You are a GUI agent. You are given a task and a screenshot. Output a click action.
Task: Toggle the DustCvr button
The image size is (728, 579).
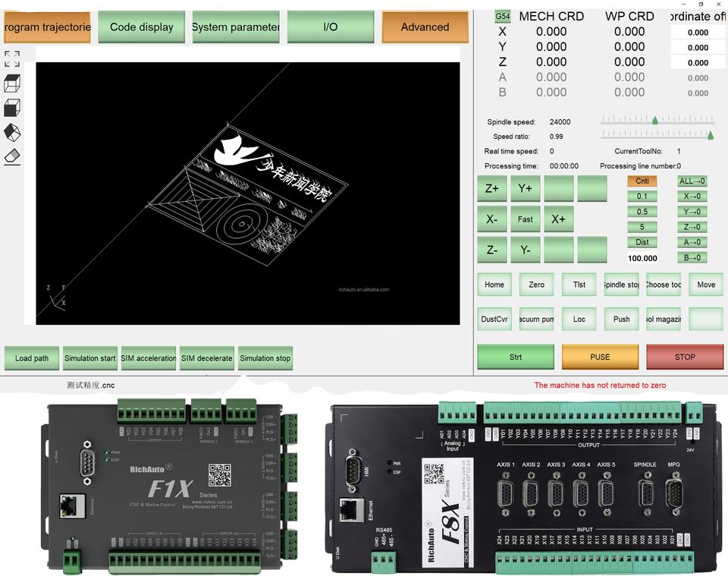click(494, 319)
